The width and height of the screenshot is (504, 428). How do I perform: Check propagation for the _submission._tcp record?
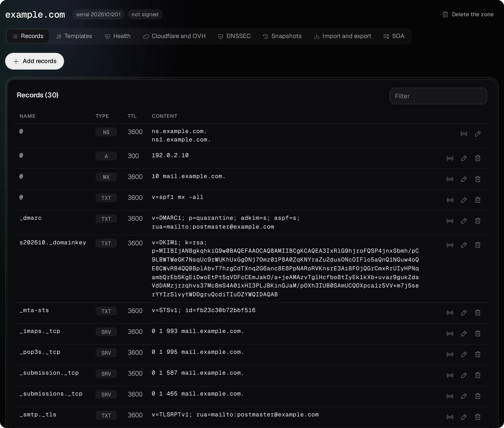(450, 375)
